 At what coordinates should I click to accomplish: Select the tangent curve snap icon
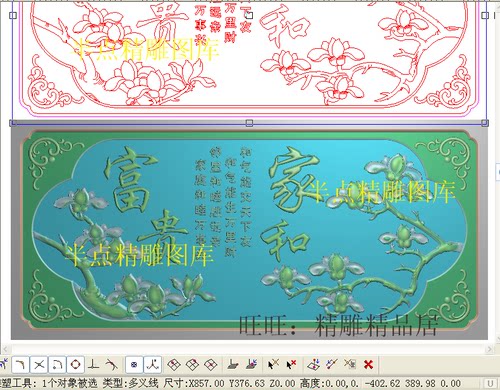(x=111, y=365)
